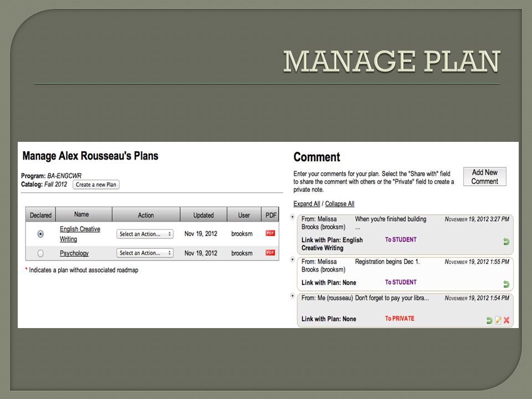Open English Creative Writing plan link

click(x=80, y=234)
